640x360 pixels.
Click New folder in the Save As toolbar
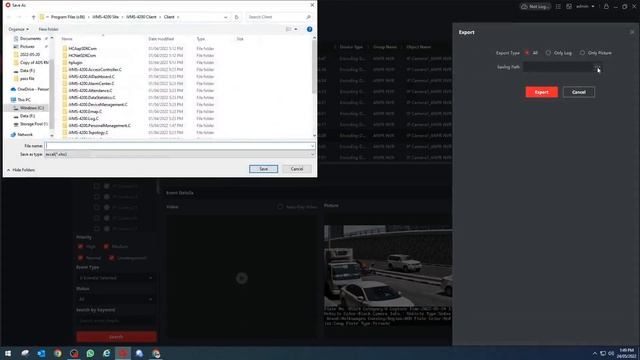pos(49,29)
